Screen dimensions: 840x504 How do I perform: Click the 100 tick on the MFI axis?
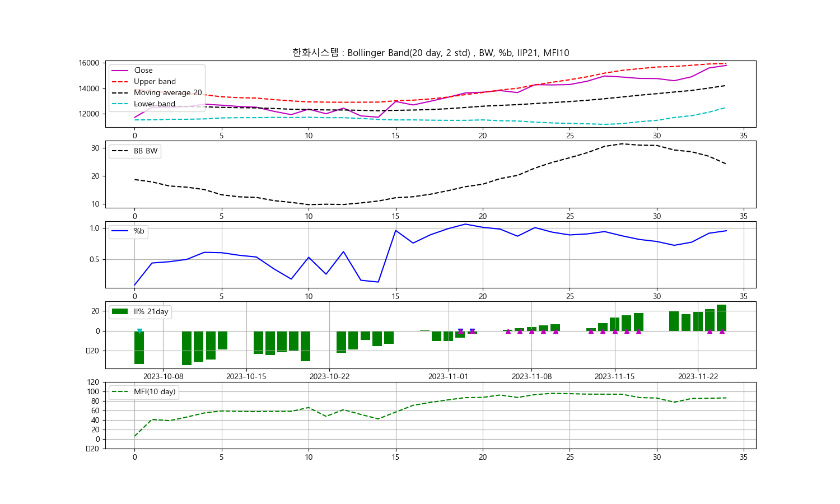tap(93, 392)
